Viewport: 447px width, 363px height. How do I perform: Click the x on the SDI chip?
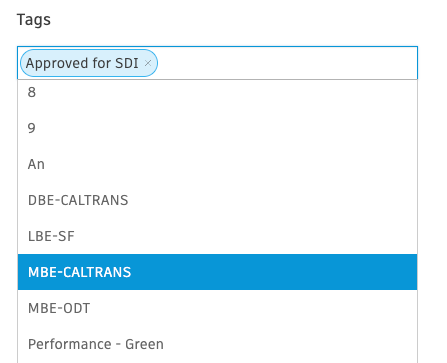pyautogui.click(x=148, y=63)
